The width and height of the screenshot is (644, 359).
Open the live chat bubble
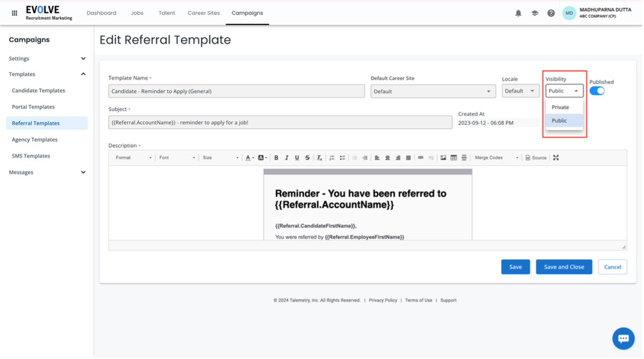pyautogui.click(x=623, y=338)
